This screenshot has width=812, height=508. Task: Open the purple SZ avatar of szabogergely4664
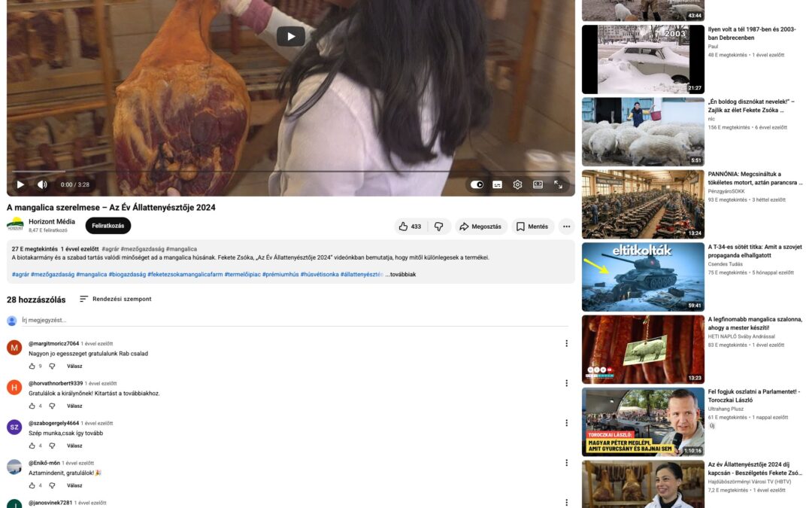point(14,427)
